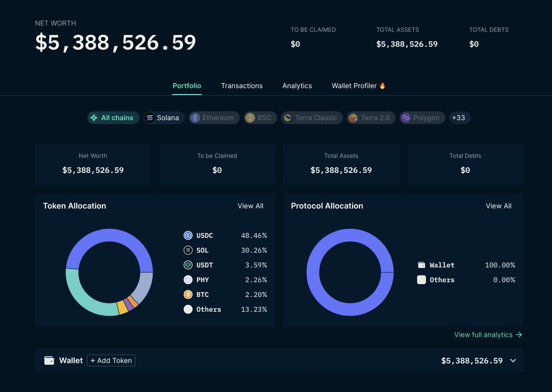
Task: Click the BSC logo icon
Action: [x=250, y=118]
